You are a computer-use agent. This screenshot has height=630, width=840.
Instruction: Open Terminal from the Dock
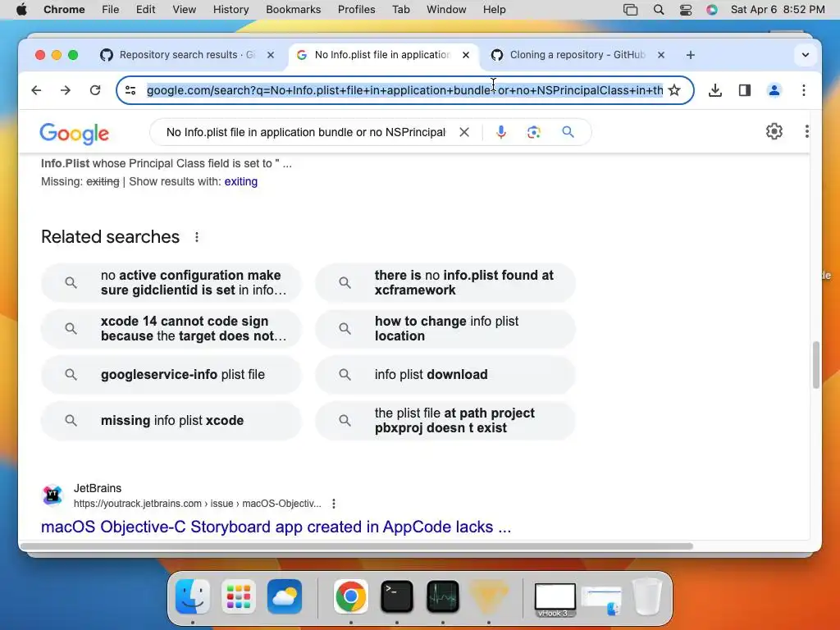(397, 596)
